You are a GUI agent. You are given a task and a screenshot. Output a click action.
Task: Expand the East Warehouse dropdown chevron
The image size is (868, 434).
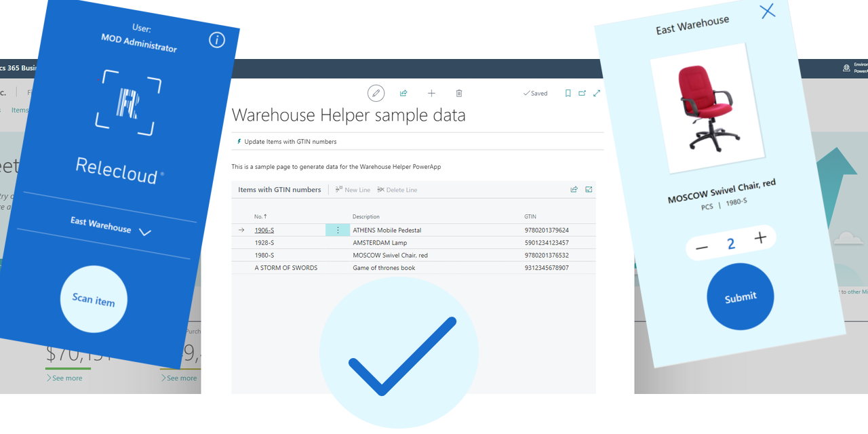(x=144, y=232)
